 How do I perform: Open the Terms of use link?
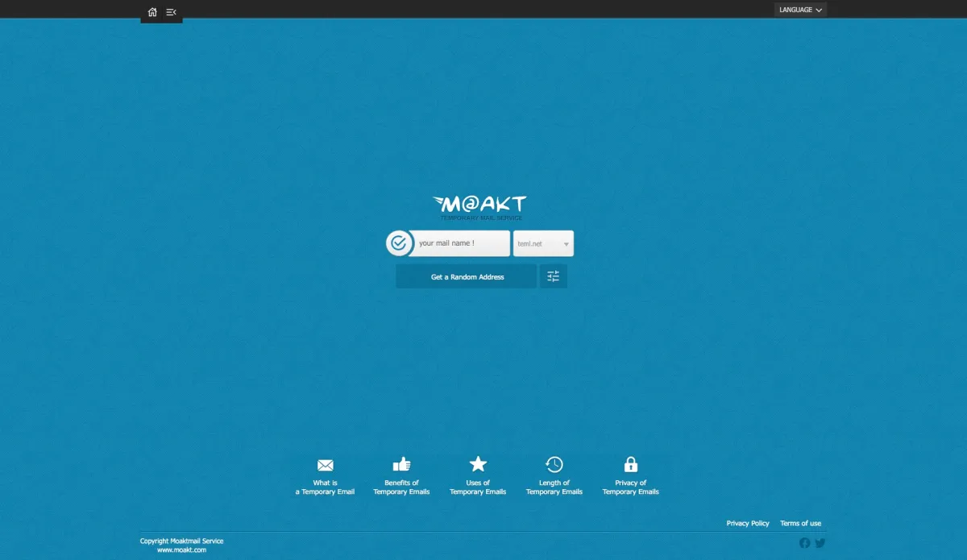coord(801,523)
